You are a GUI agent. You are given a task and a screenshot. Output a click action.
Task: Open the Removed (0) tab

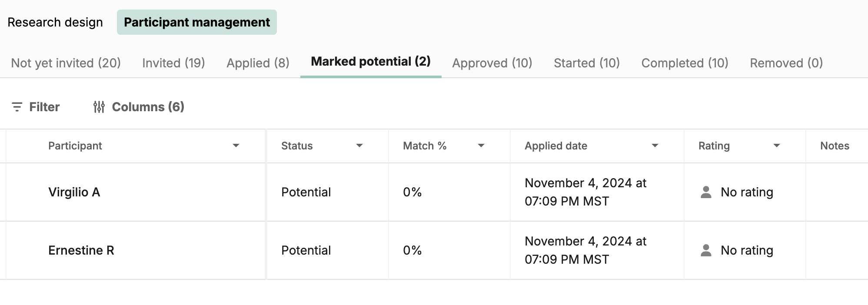pyautogui.click(x=786, y=63)
